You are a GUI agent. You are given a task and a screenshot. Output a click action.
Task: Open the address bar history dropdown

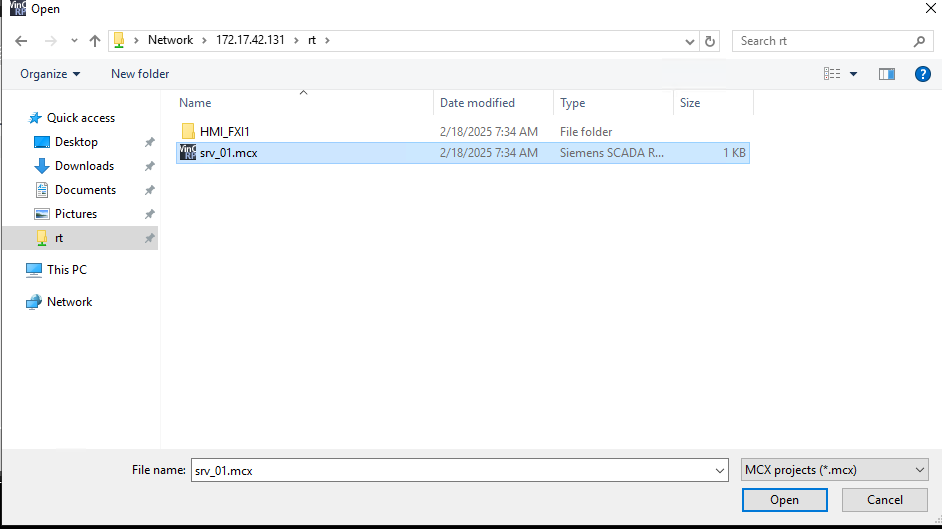(690, 41)
